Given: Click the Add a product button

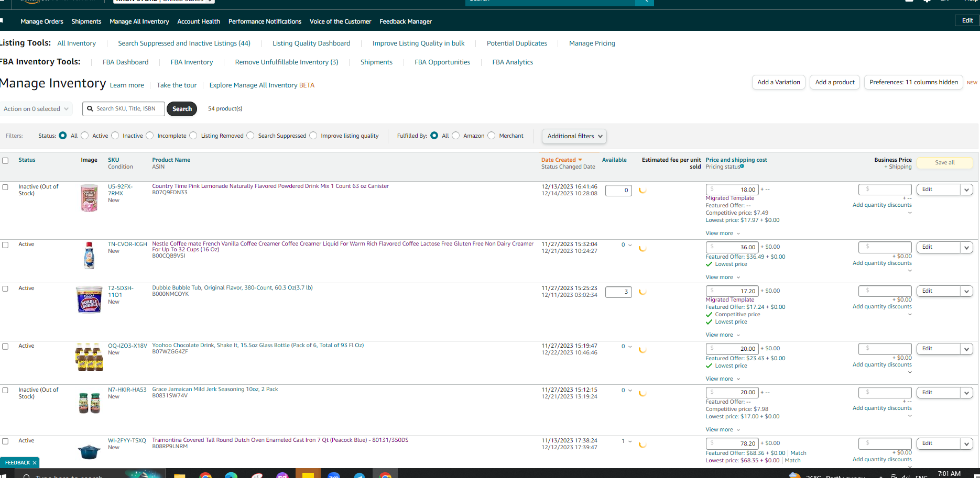Looking at the screenshot, I should coord(835,82).
